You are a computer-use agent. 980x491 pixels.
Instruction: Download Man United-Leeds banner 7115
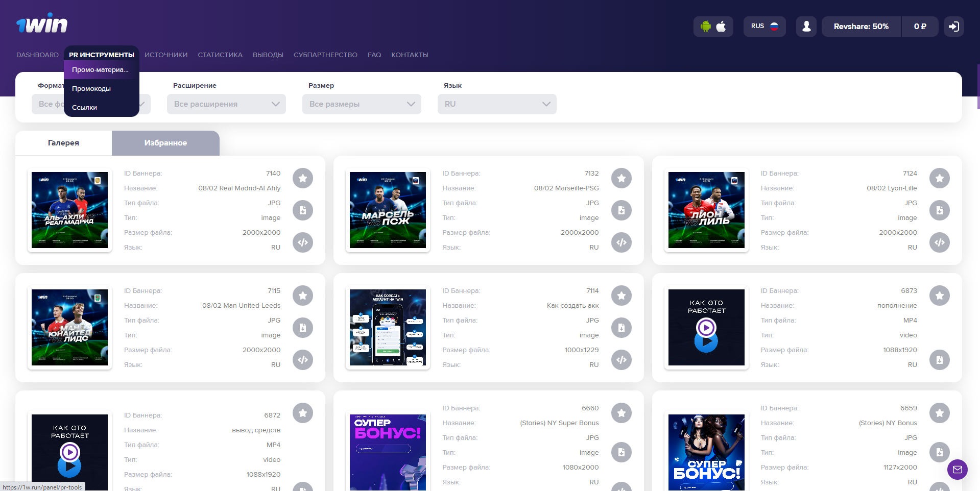coord(303,328)
